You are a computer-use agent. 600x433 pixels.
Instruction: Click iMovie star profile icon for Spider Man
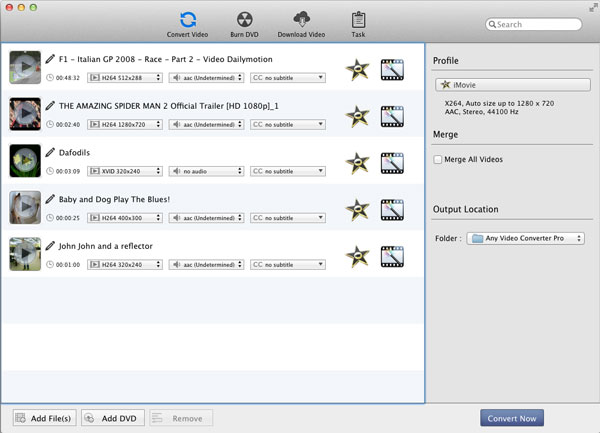coord(357,116)
